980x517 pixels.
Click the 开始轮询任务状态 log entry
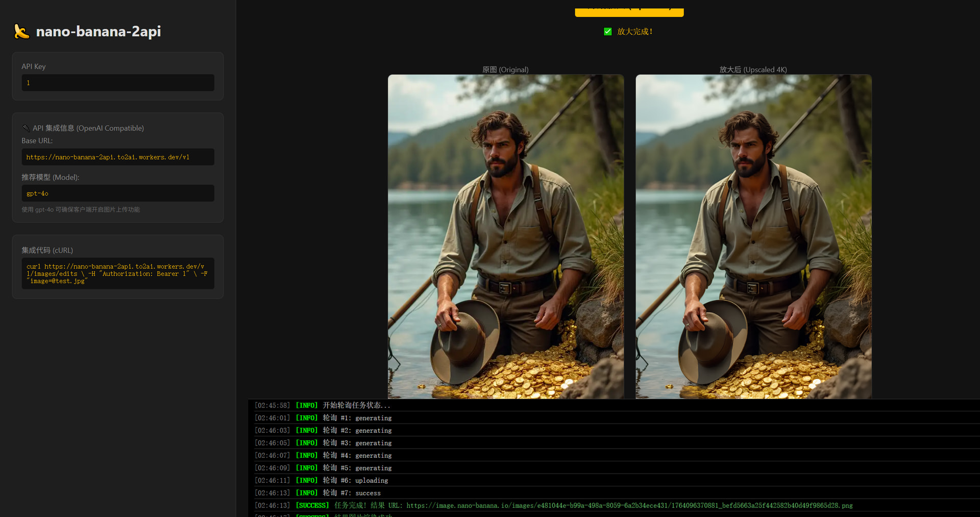[356, 406]
